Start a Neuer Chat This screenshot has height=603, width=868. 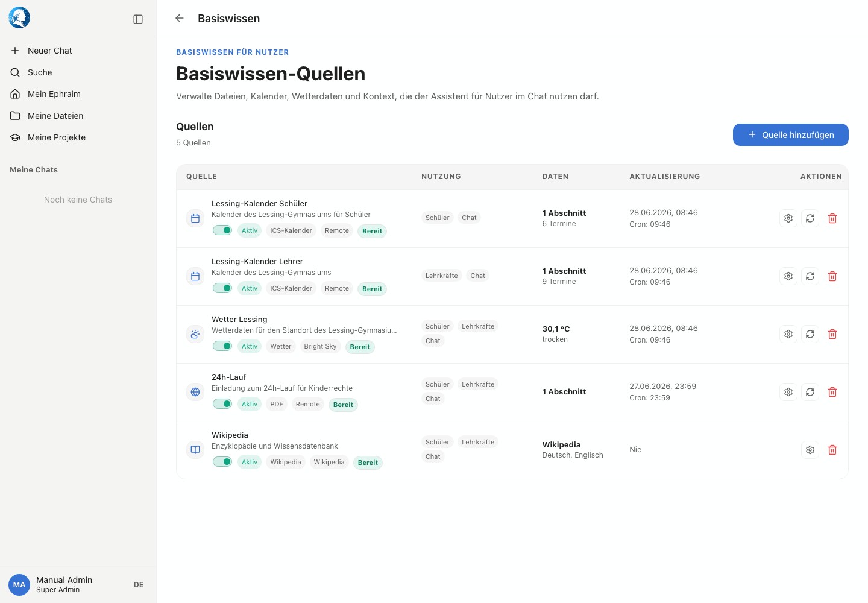(x=78, y=51)
